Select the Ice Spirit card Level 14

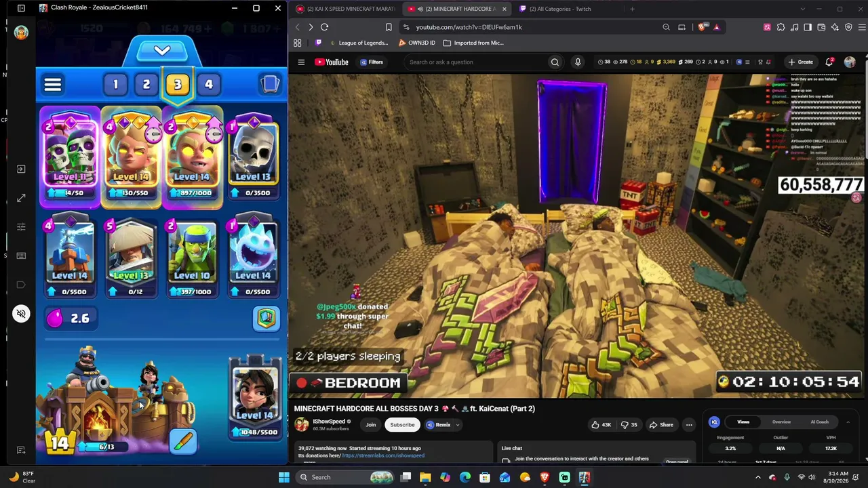[x=253, y=258]
